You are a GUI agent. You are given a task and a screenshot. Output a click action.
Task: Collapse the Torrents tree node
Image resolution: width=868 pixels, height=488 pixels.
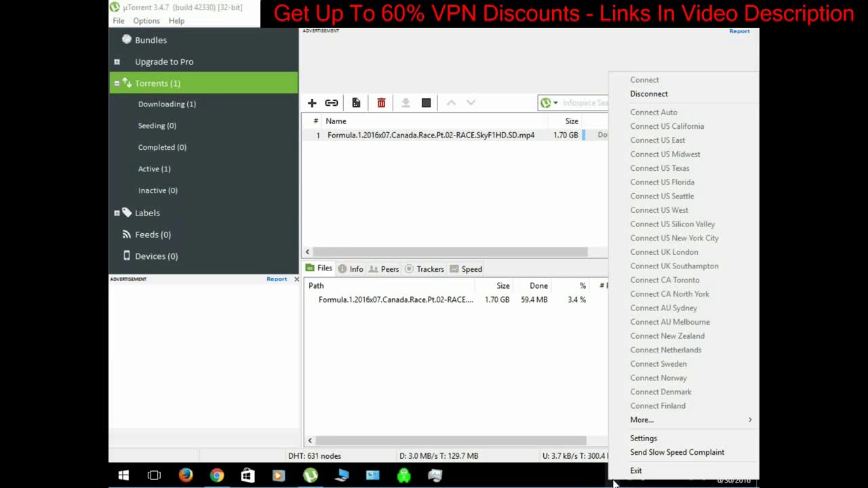coord(117,83)
